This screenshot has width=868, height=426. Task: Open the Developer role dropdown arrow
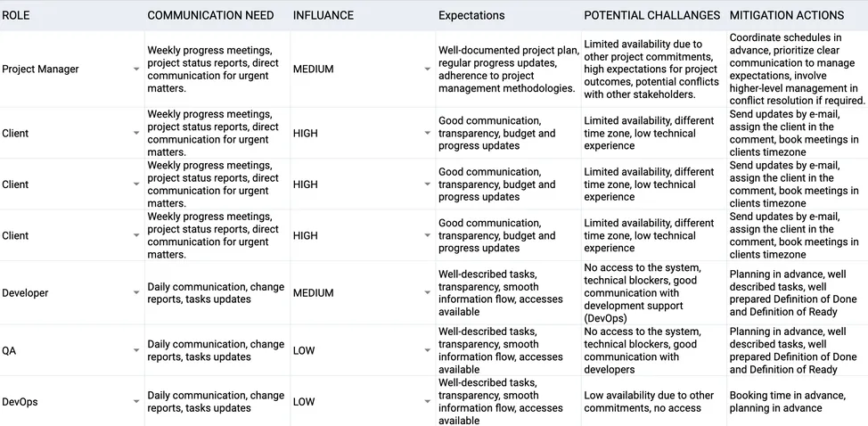[136, 293]
